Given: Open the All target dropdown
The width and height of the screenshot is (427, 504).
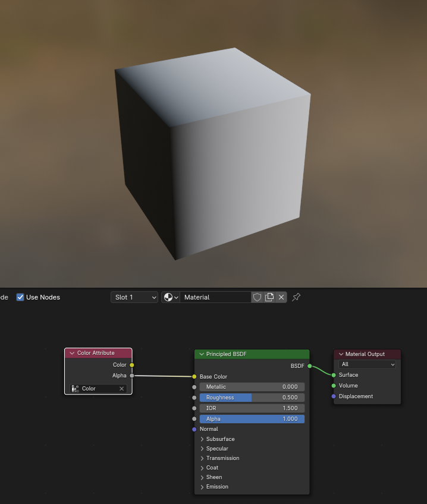Looking at the screenshot, I should 367,364.
